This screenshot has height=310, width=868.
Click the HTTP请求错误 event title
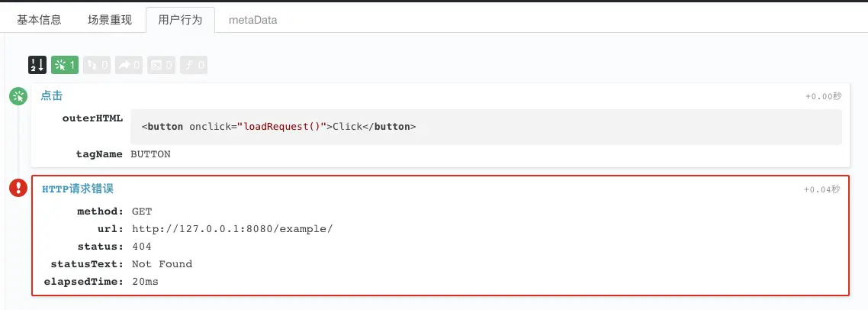pos(78,189)
